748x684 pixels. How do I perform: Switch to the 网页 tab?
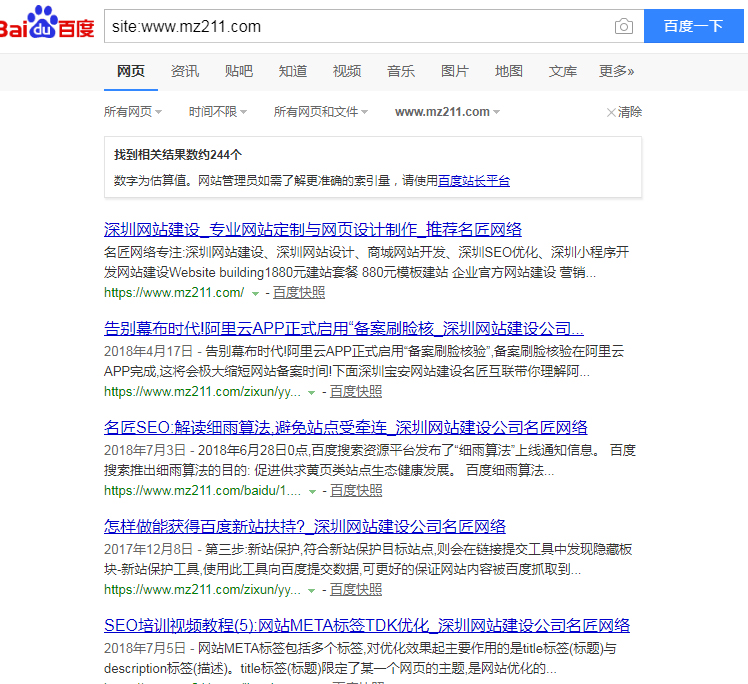coord(131,71)
